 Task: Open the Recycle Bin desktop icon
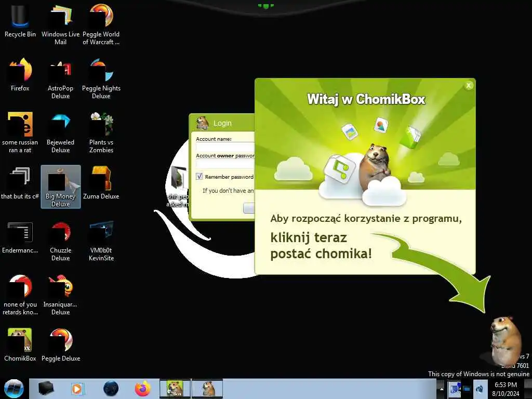click(20, 20)
